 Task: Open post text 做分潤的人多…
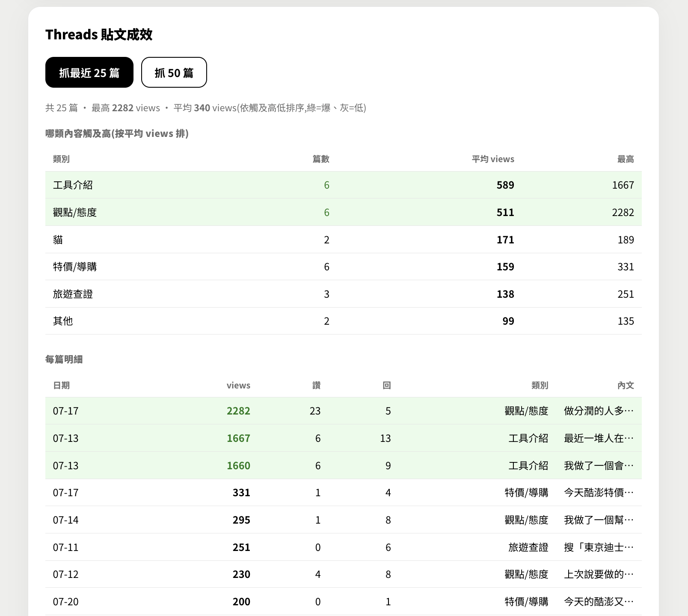pos(599,411)
